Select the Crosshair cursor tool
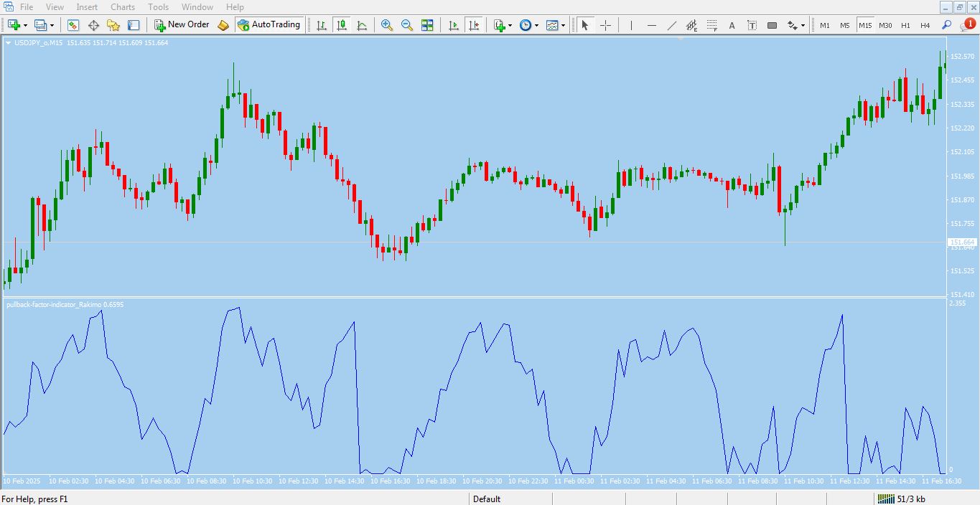This screenshot has width=980, height=505. [605, 25]
